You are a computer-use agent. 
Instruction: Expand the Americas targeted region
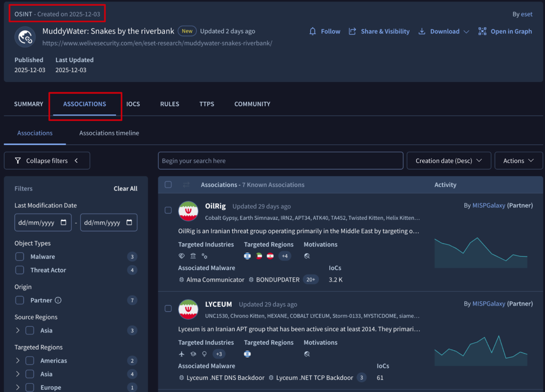[18, 360]
